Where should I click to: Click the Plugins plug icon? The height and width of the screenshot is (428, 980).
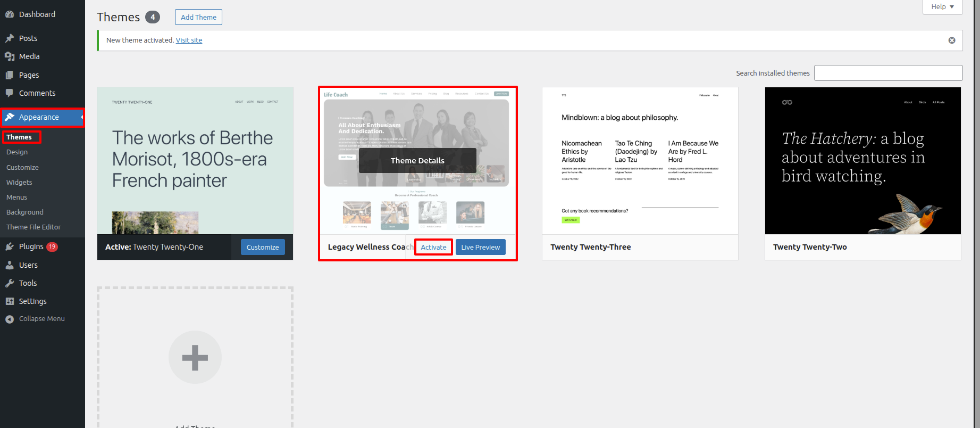(10, 246)
